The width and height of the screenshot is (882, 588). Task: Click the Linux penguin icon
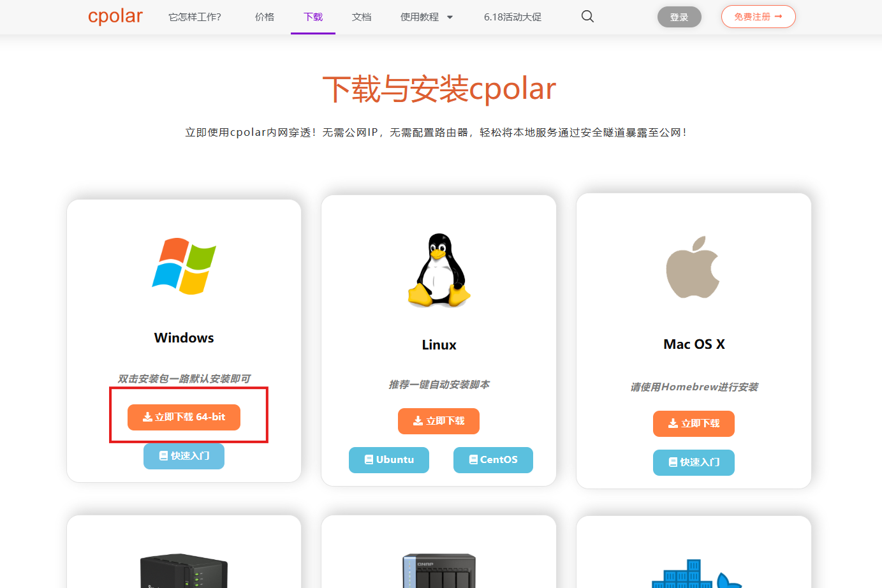click(x=439, y=270)
